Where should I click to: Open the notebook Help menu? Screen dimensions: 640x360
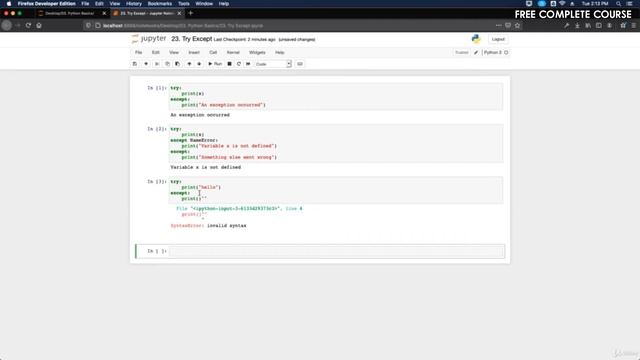pos(280,53)
